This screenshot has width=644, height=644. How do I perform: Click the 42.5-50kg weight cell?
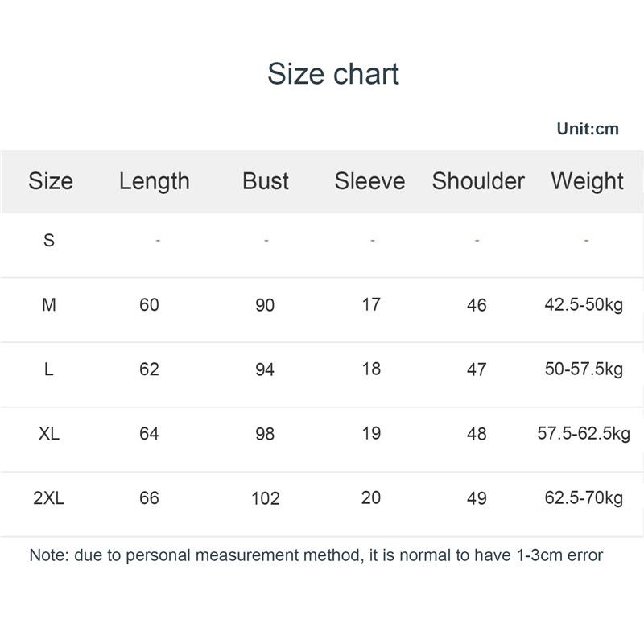pyautogui.click(x=584, y=305)
